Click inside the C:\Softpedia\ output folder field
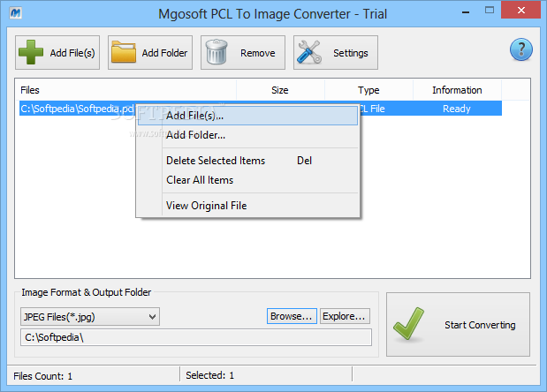 click(196, 337)
